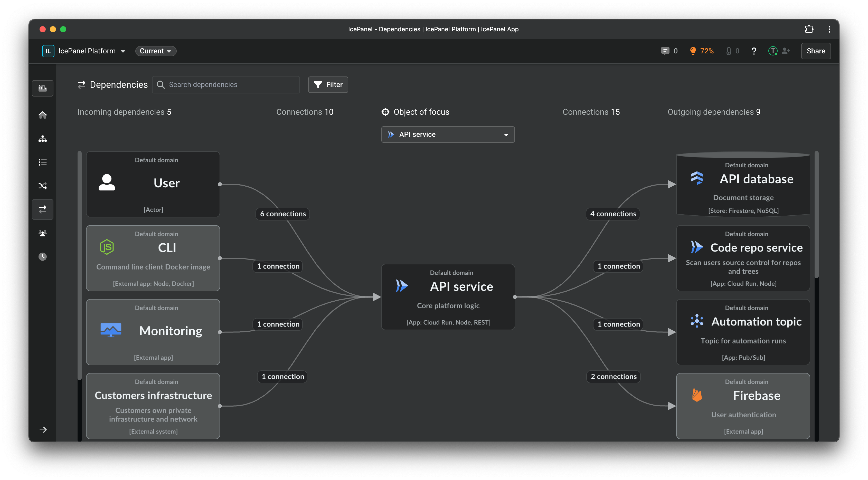Go to Home in the sidebar

click(42, 115)
